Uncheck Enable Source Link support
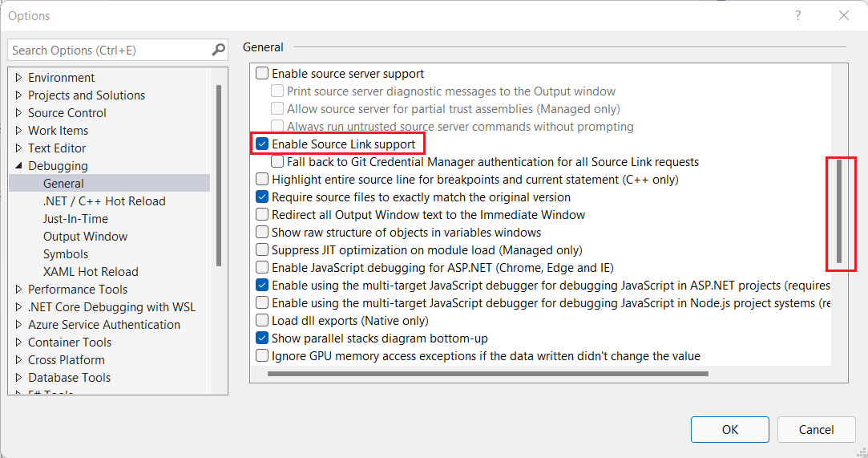 [x=262, y=144]
